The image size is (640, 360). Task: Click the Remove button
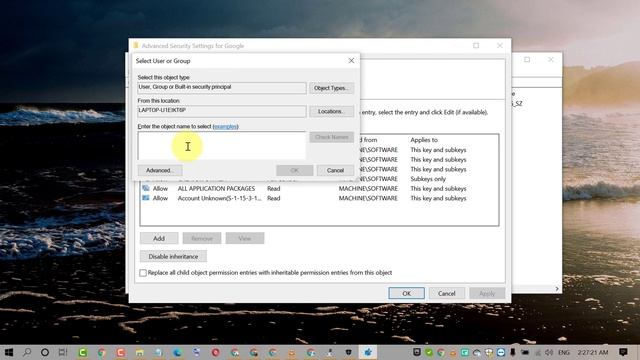point(202,238)
